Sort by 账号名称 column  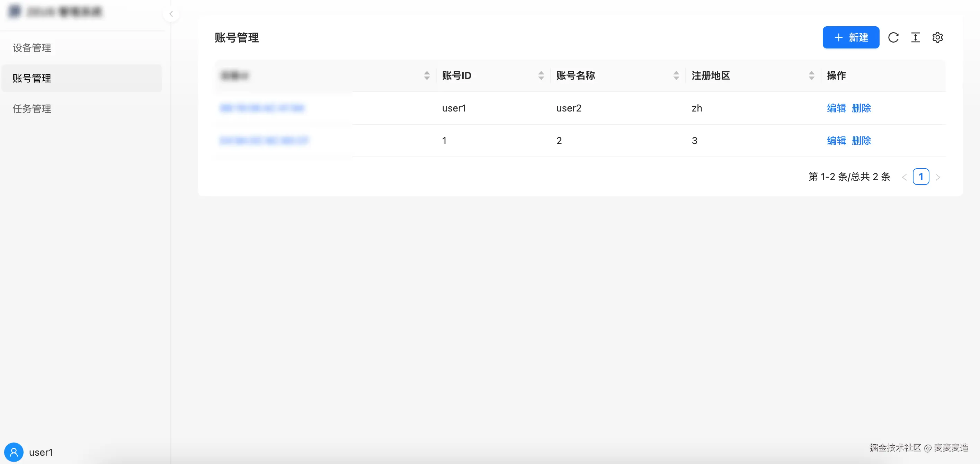[676, 76]
